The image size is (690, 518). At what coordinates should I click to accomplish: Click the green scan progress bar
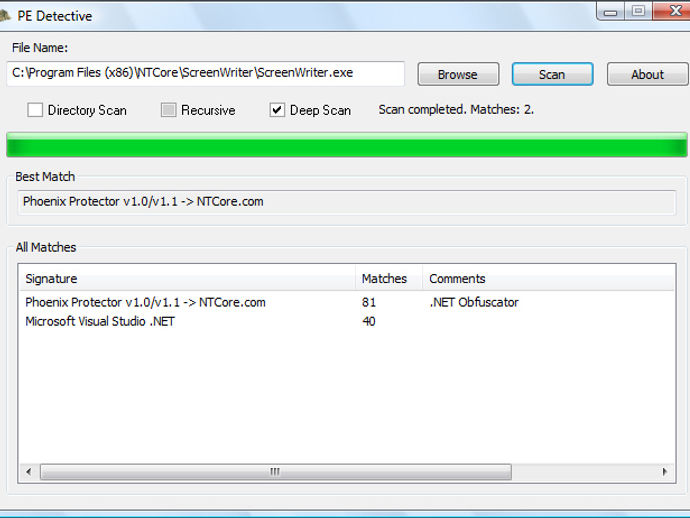pos(347,144)
